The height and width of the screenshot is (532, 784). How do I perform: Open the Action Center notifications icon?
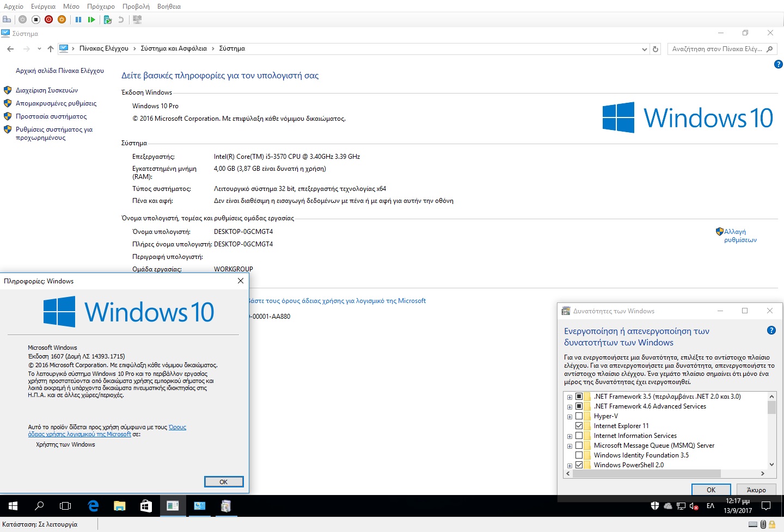click(x=766, y=506)
